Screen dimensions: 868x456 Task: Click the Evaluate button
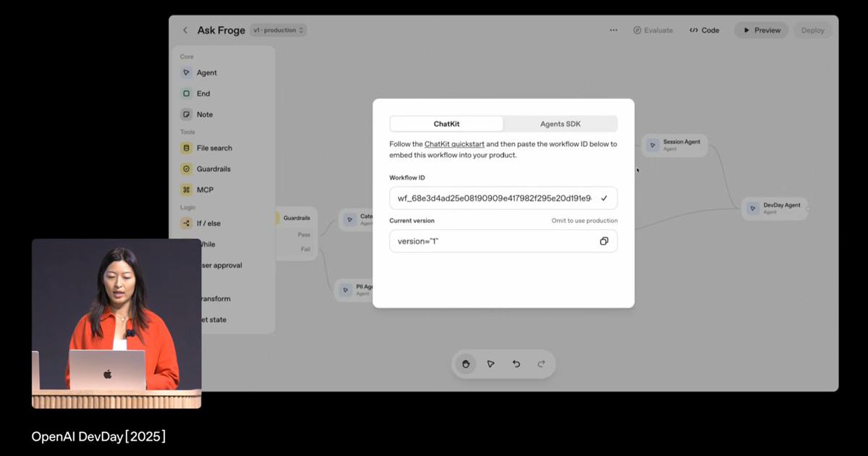[653, 30]
